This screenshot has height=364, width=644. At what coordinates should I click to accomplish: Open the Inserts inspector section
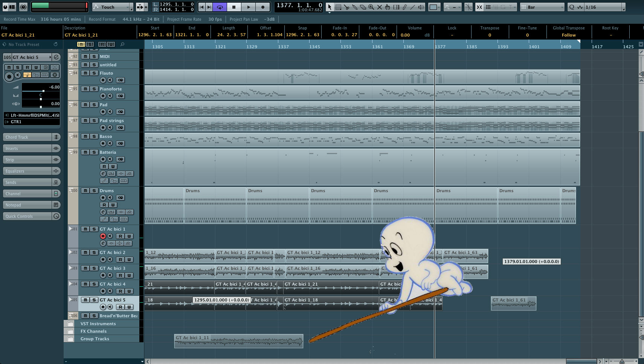click(x=32, y=148)
